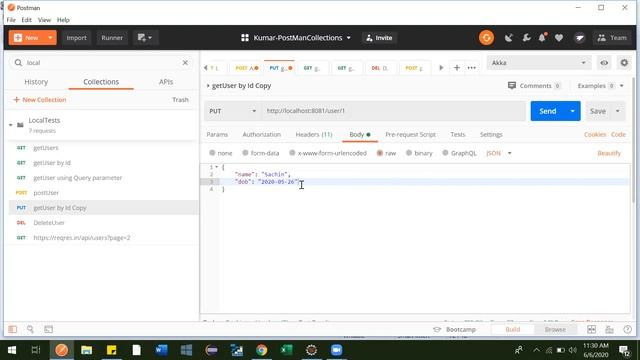Click the environment quick look eye icon
Viewport: 640px width, 360px height.
(x=604, y=63)
